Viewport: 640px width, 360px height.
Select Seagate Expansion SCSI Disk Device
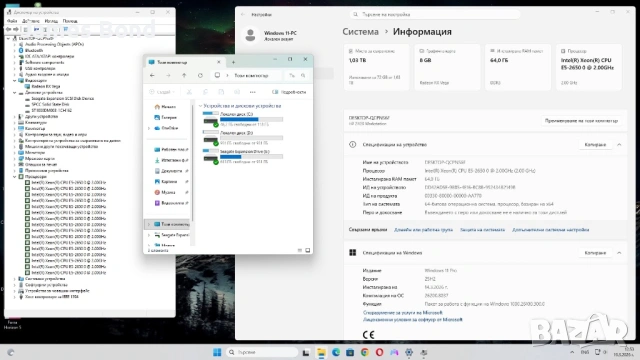click(x=62, y=98)
